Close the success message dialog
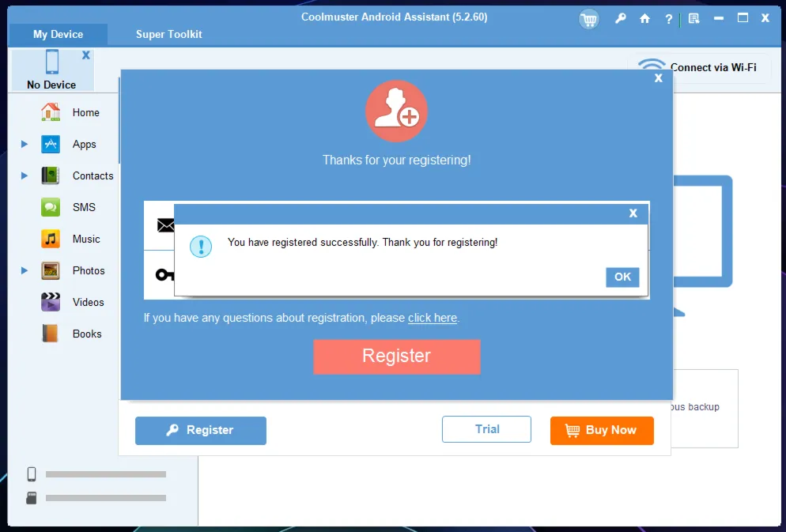 point(633,213)
